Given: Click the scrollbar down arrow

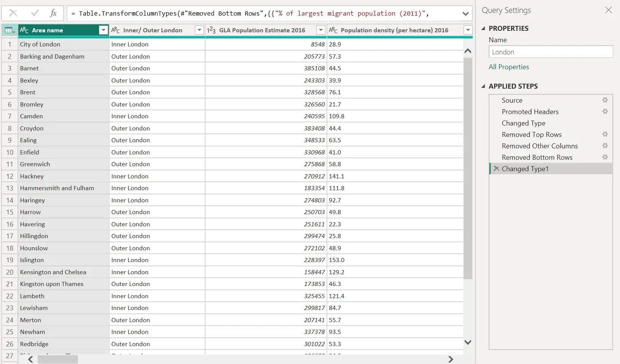Looking at the screenshot, I should coord(468,342).
